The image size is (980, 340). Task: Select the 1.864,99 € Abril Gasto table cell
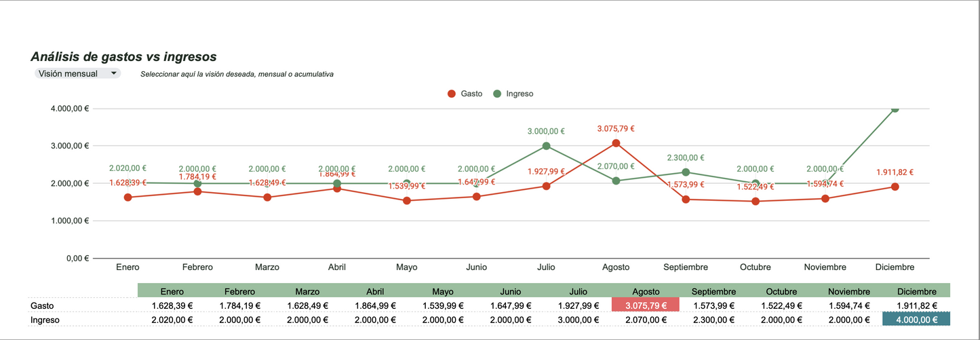[375, 305]
